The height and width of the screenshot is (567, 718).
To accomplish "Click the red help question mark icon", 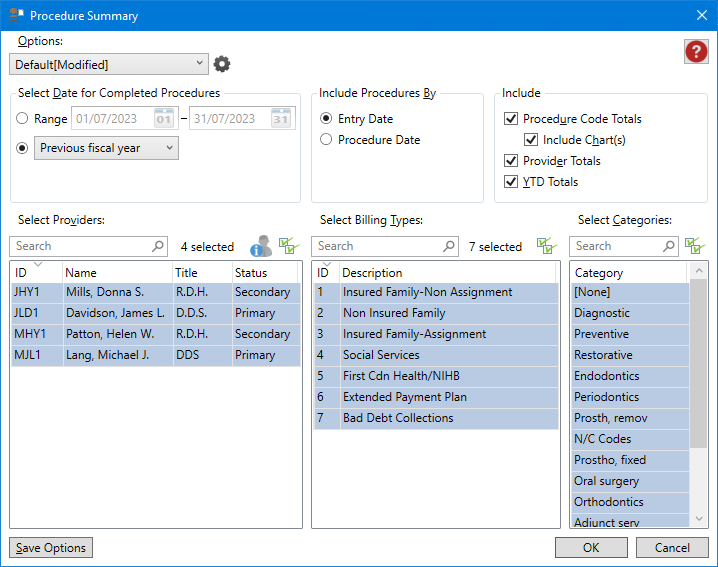I will pos(696,52).
